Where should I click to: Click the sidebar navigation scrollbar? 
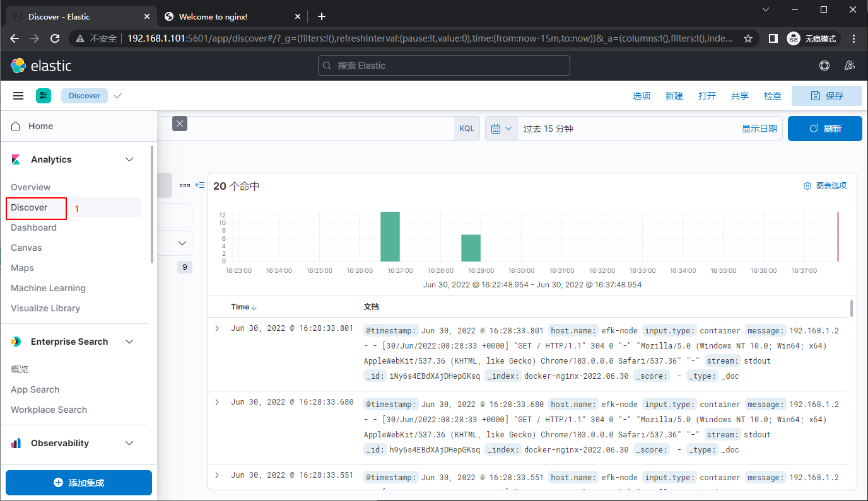pyautogui.click(x=151, y=204)
